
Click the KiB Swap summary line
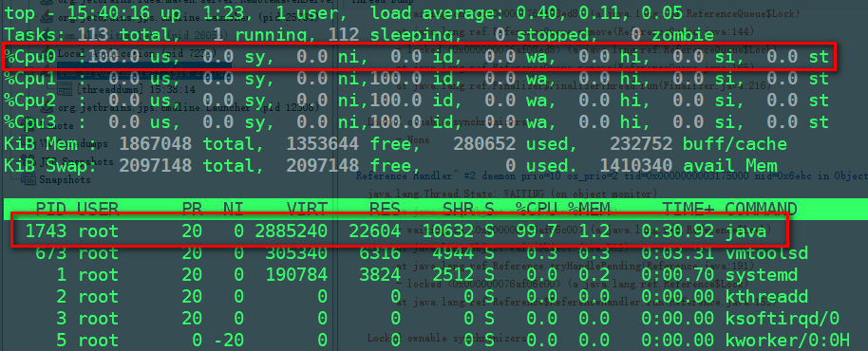click(391, 165)
